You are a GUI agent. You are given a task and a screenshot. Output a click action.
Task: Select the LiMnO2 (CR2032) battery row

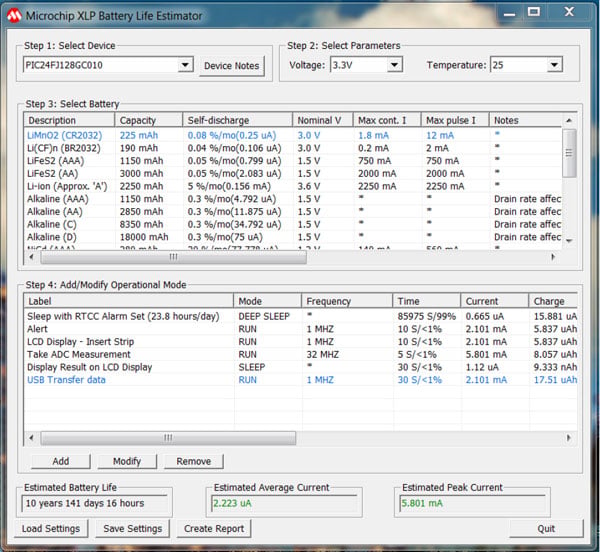293,135
